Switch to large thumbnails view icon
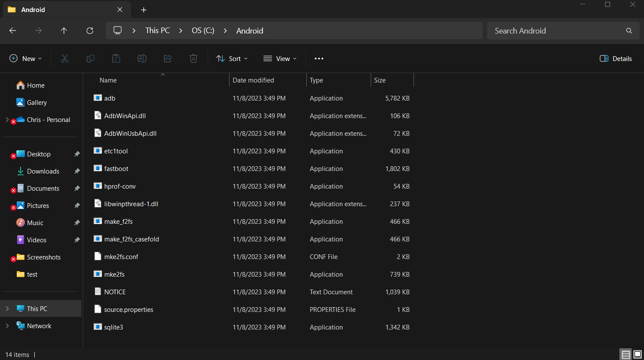644x360 pixels. click(638, 354)
